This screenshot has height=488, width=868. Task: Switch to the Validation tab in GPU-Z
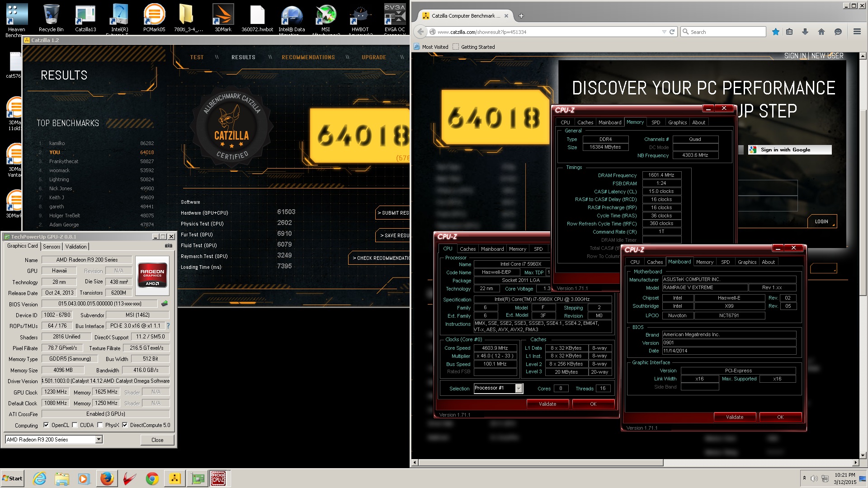pyautogui.click(x=76, y=246)
